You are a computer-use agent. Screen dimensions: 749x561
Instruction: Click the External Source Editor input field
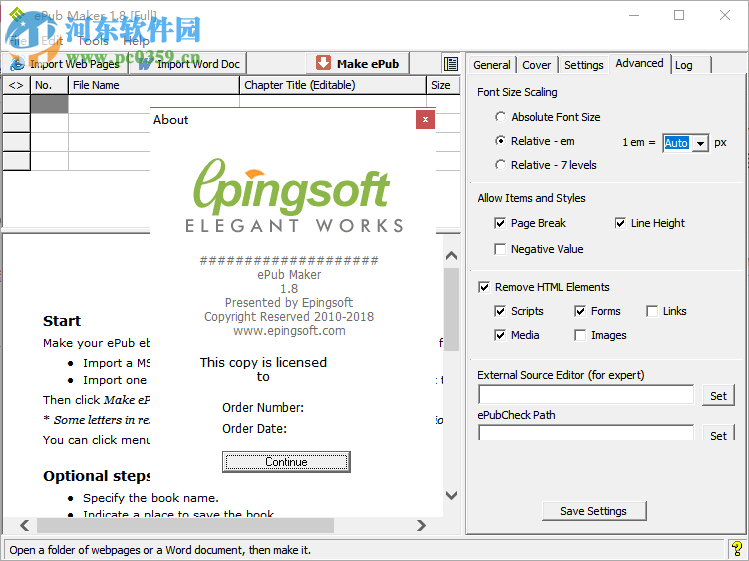pyautogui.click(x=586, y=395)
